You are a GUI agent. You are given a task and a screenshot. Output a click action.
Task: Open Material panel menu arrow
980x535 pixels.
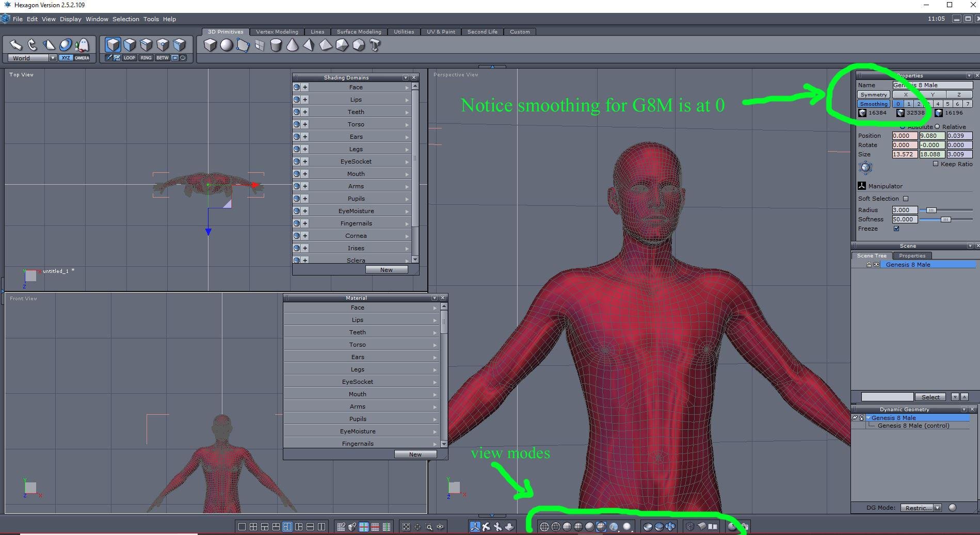[435, 298]
